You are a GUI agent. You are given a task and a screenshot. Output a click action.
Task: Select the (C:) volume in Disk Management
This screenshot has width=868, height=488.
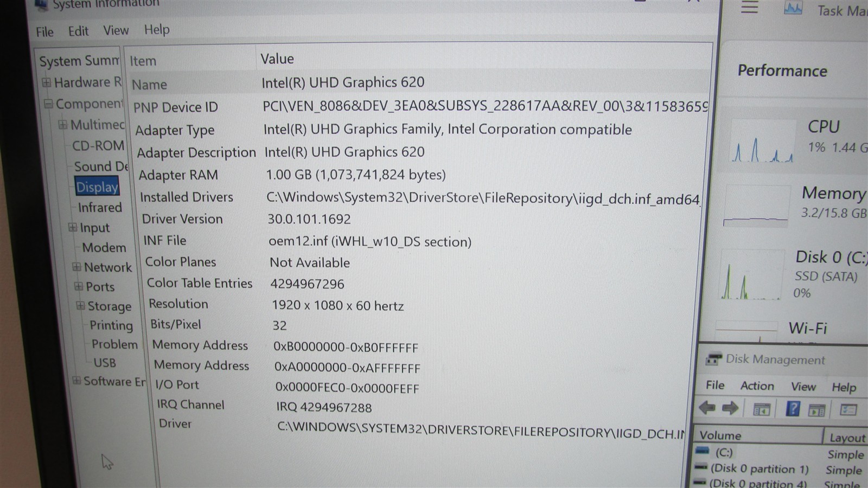(x=724, y=452)
